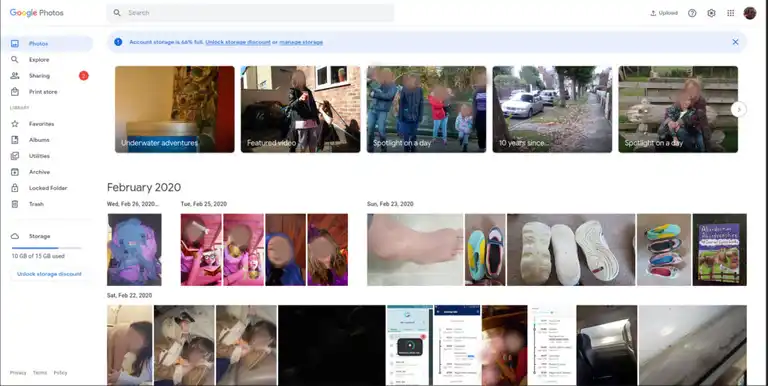Screen dimensions: 768x386
Task: Click the storage usage progress bar
Action: (46, 248)
